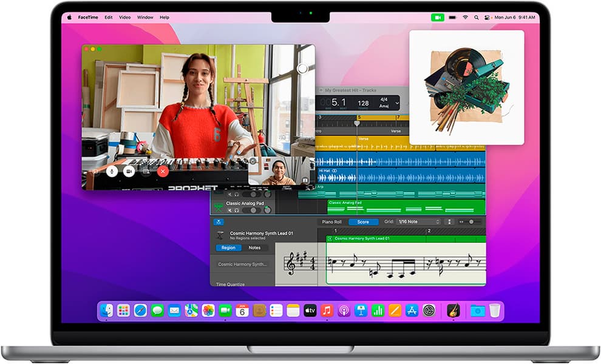Click green FaceTime camera status in menu bar

437,17
